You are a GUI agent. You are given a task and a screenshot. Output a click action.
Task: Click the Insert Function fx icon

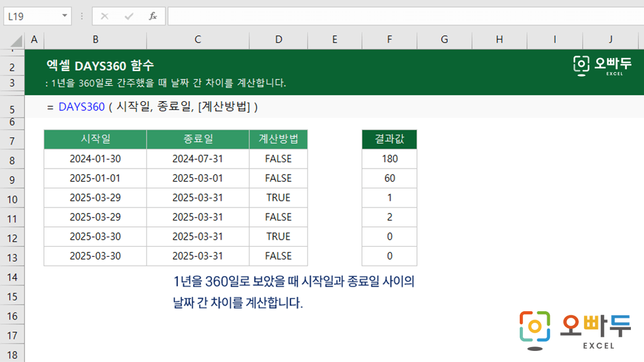pyautogui.click(x=153, y=16)
